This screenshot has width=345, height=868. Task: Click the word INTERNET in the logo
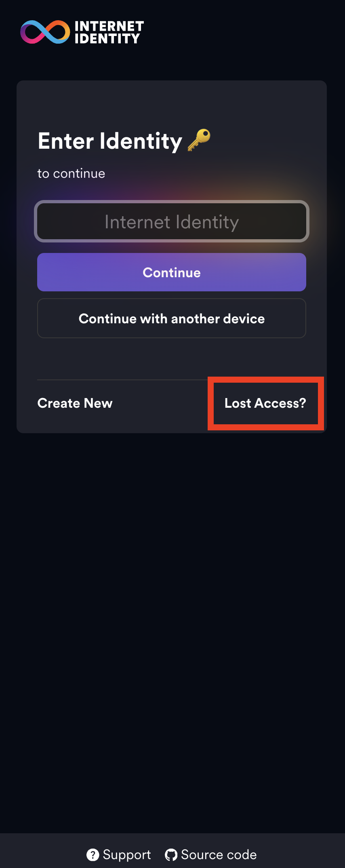click(109, 26)
